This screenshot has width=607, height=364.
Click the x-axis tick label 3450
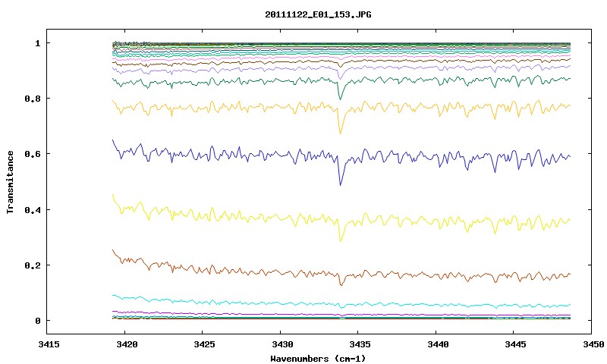pos(593,344)
